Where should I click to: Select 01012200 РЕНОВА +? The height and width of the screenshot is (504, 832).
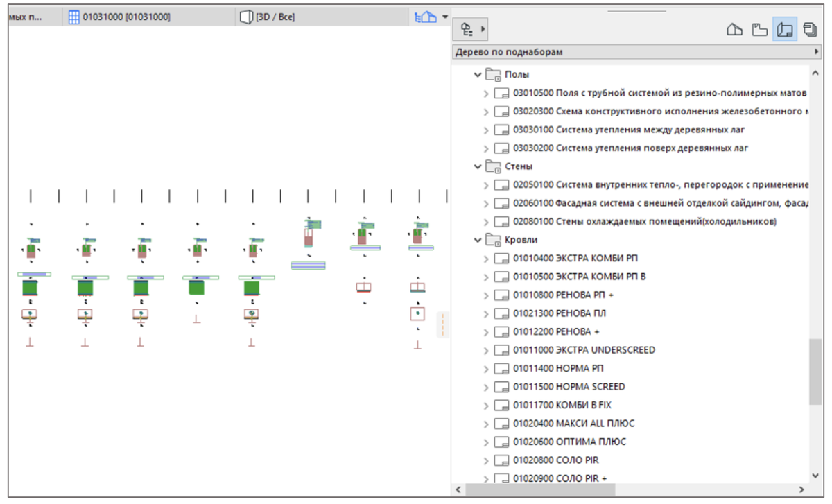[x=556, y=331]
